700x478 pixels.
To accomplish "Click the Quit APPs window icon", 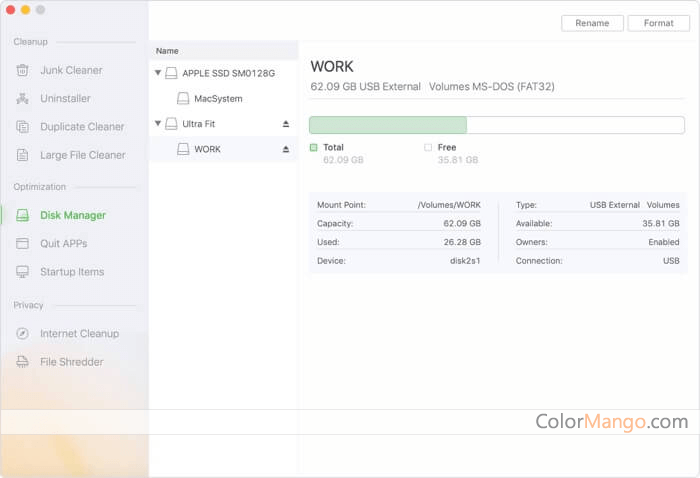I will (x=22, y=243).
